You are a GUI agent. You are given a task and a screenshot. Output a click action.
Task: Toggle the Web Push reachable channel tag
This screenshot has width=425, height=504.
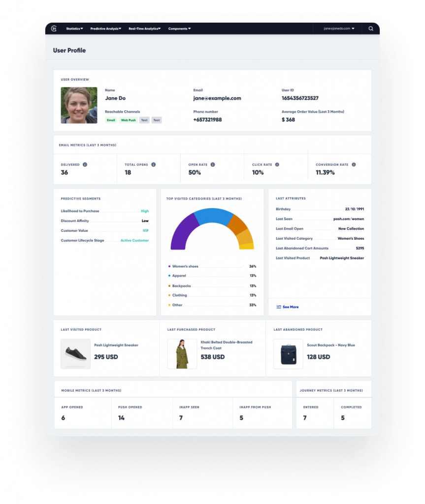pos(128,120)
